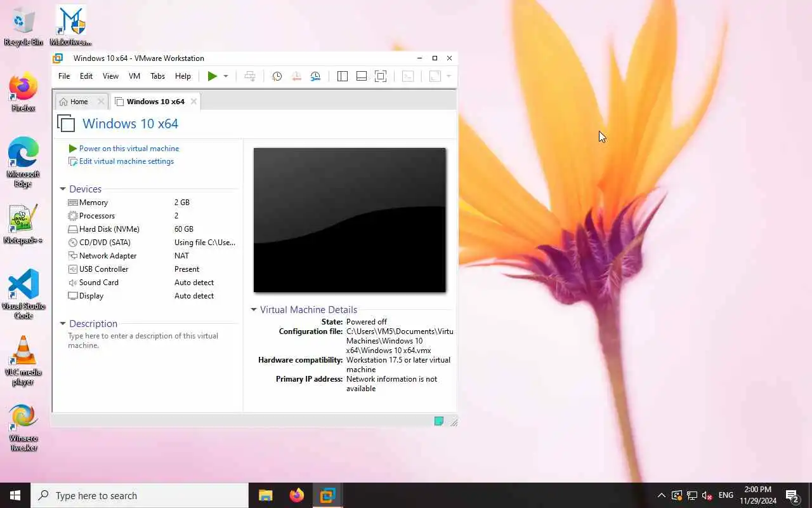Click the console view toolbar icon

(408, 76)
